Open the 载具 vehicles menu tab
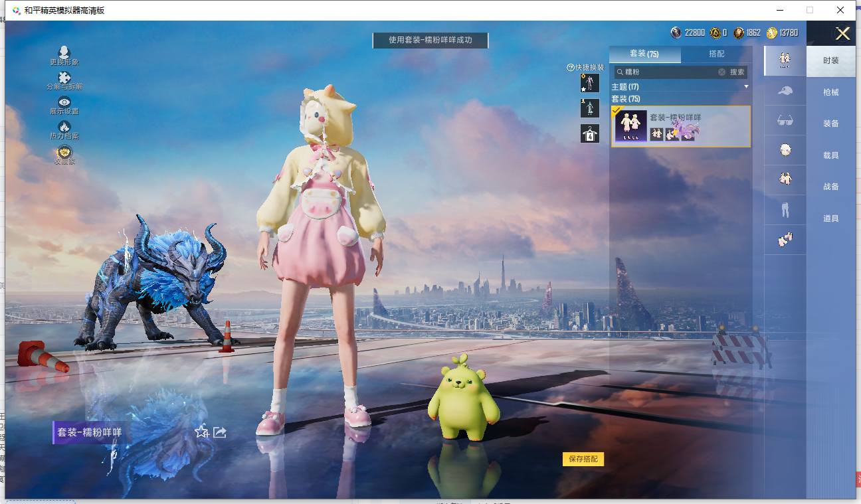Screen dimensions: 861x504 (831, 155)
